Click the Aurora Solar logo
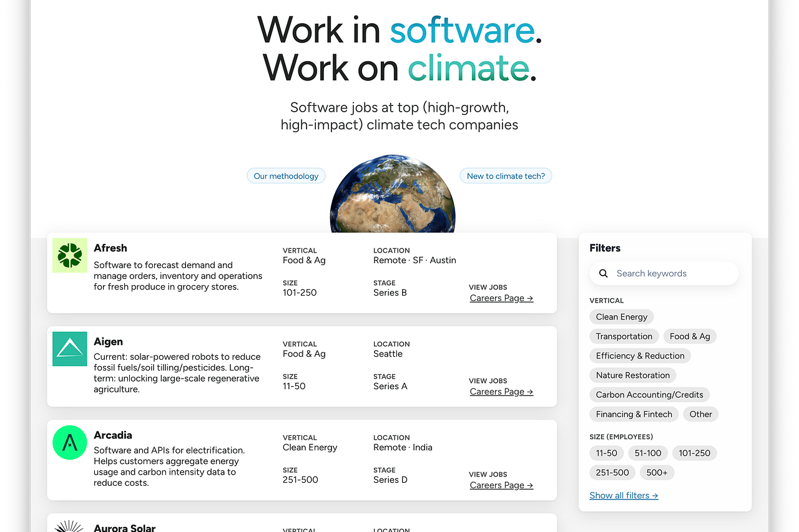Viewport: 799px width, 532px height. (70, 526)
